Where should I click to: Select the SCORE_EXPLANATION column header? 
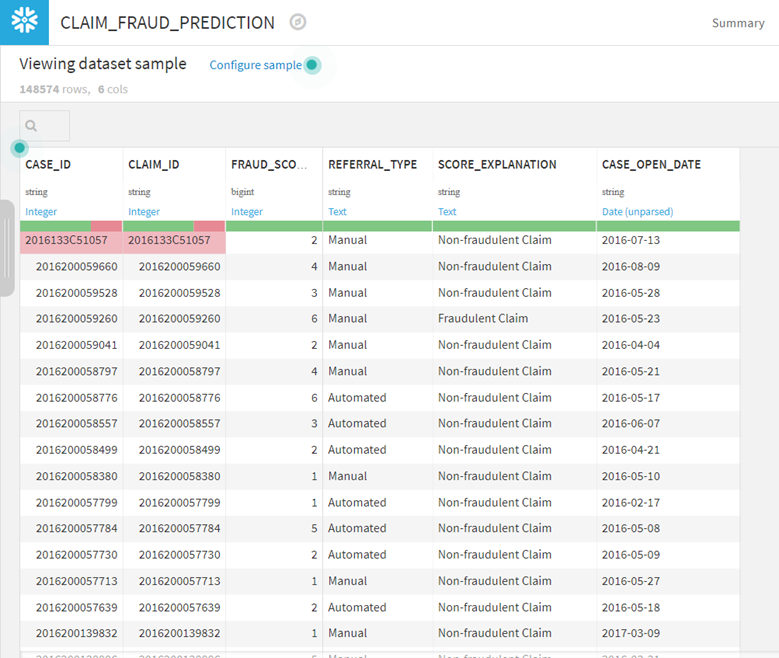click(x=497, y=165)
